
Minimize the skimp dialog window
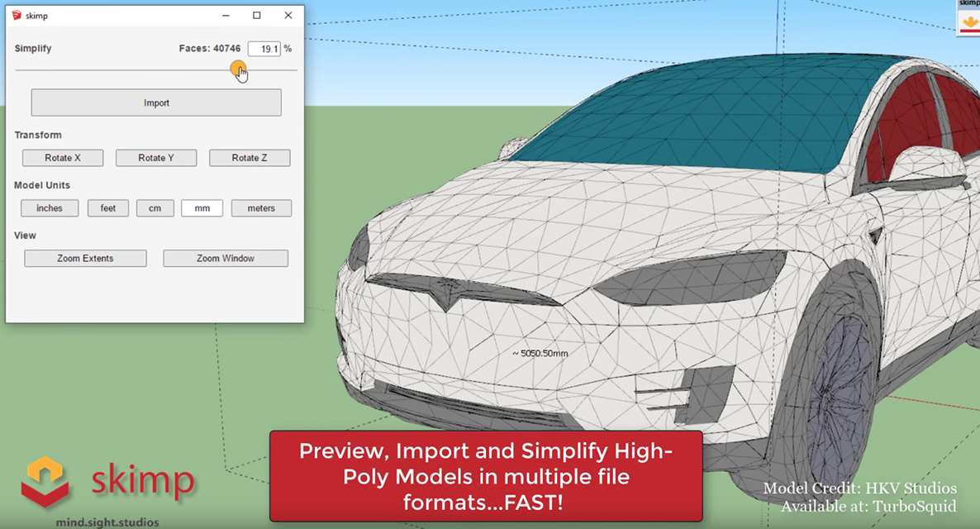(x=225, y=15)
